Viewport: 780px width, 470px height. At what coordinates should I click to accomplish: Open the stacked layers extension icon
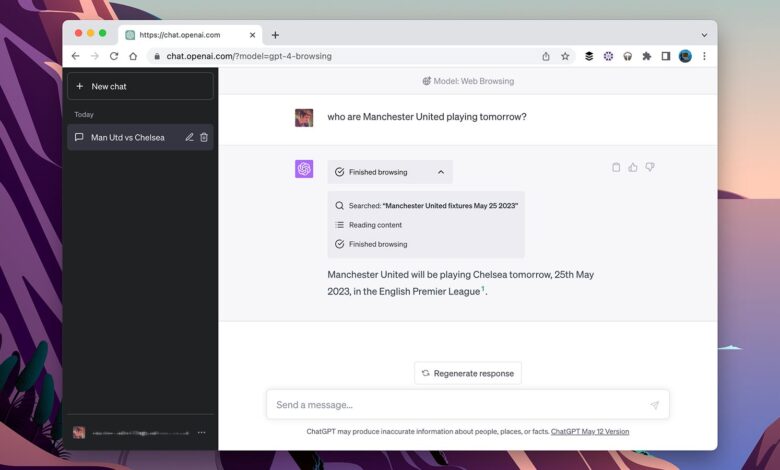coord(589,56)
